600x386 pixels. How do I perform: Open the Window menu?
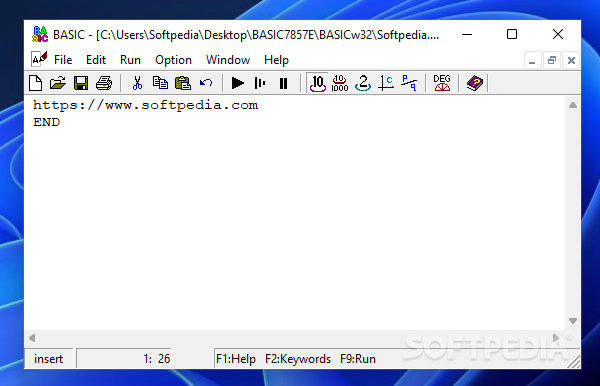(x=228, y=60)
